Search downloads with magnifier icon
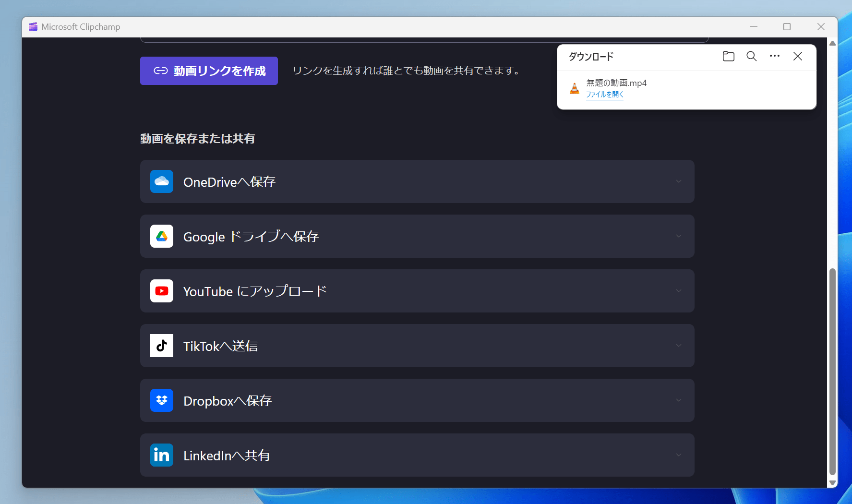Screen dimensions: 852x504 click(752, 56)
